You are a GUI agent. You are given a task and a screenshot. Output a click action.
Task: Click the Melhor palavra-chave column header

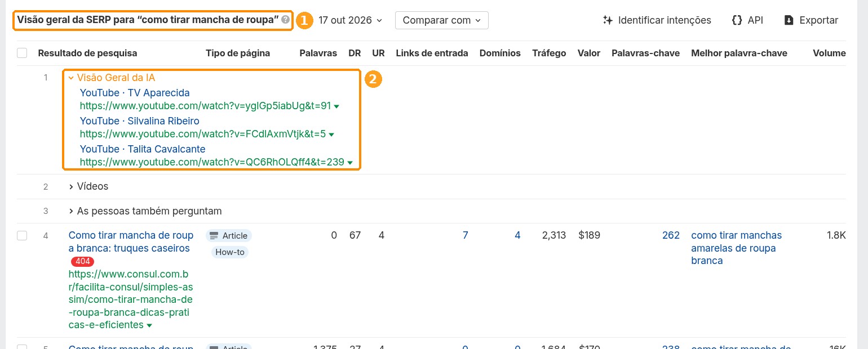click(739, 53)
